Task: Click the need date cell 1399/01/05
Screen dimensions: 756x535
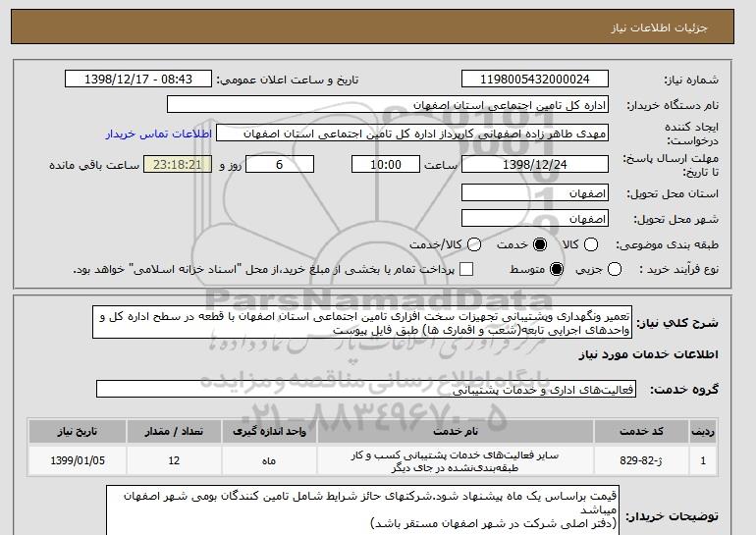Action: click(78, 460)
